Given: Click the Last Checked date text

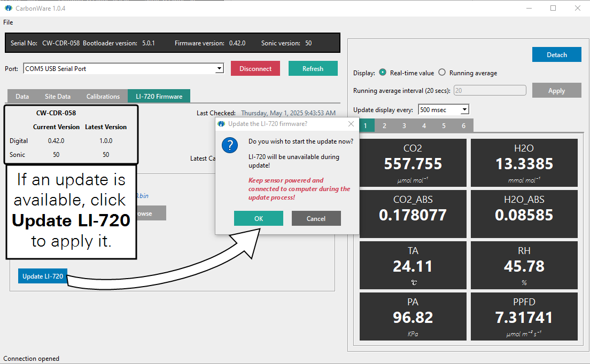Looking at the screenshot, I should [x=288, y=113].
